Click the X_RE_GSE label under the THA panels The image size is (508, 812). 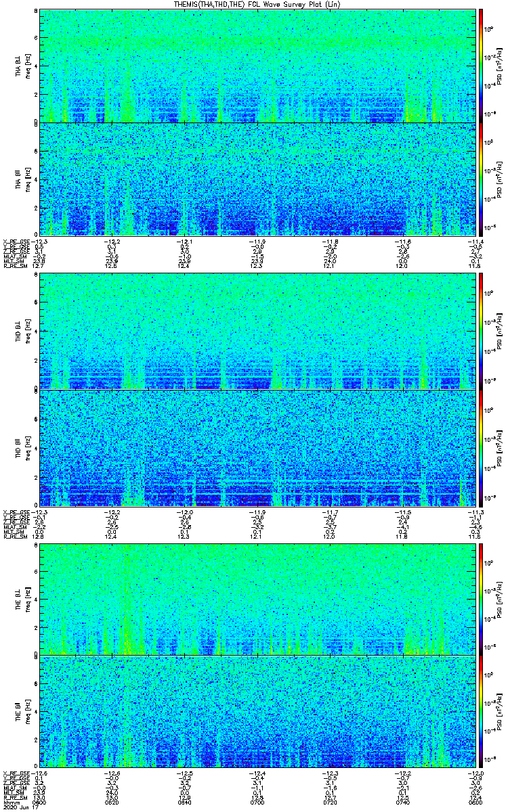point(16,242)
